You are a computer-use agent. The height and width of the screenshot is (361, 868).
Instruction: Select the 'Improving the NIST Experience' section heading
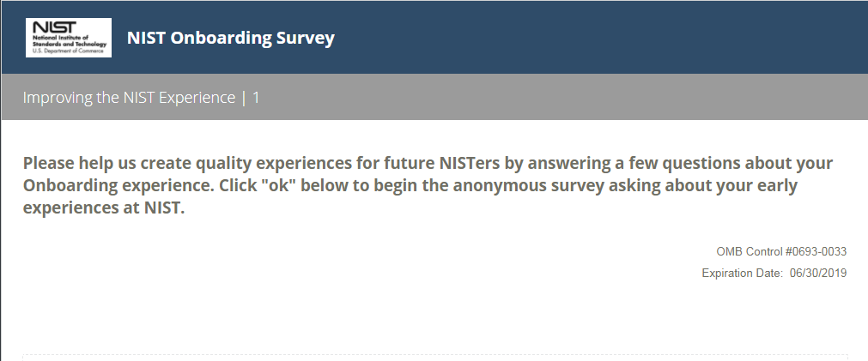(129, 98)
